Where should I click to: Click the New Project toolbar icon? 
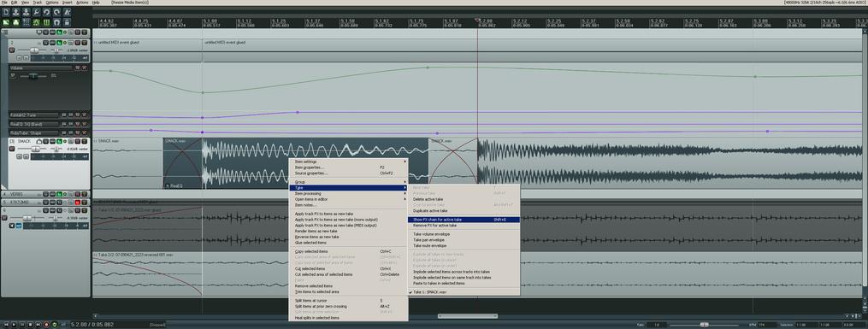(5, 12)
